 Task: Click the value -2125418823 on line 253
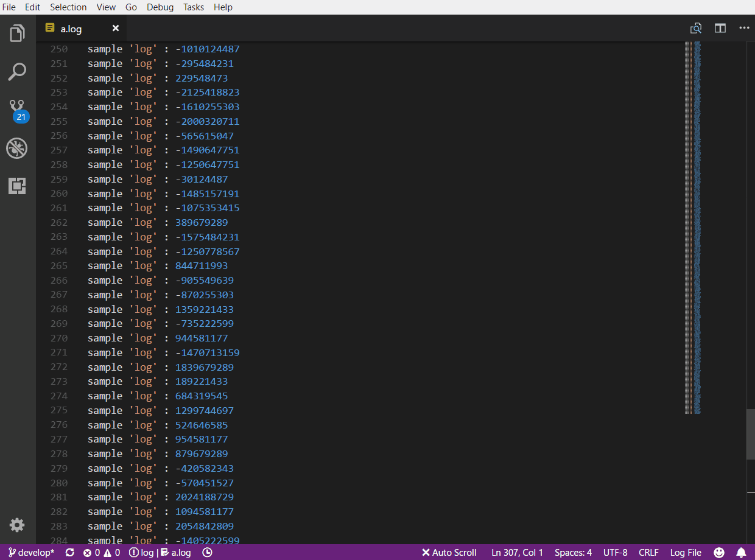(x=207, y=93)
